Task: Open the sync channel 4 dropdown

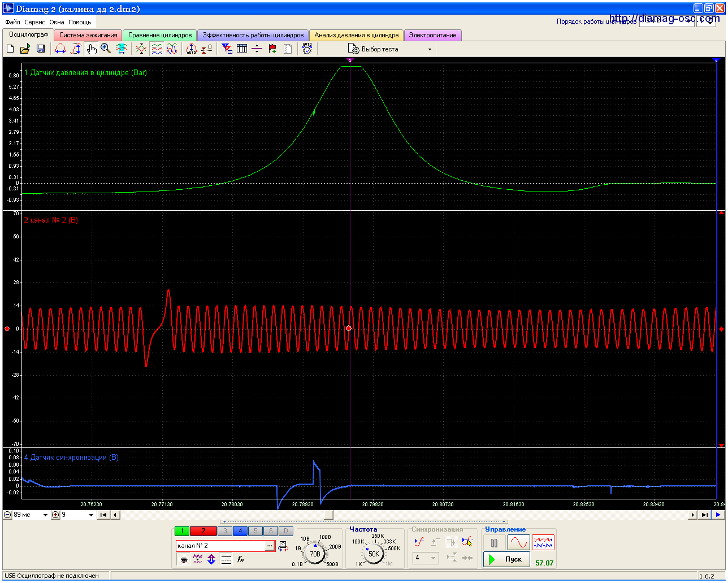Action: pos(426,558)
